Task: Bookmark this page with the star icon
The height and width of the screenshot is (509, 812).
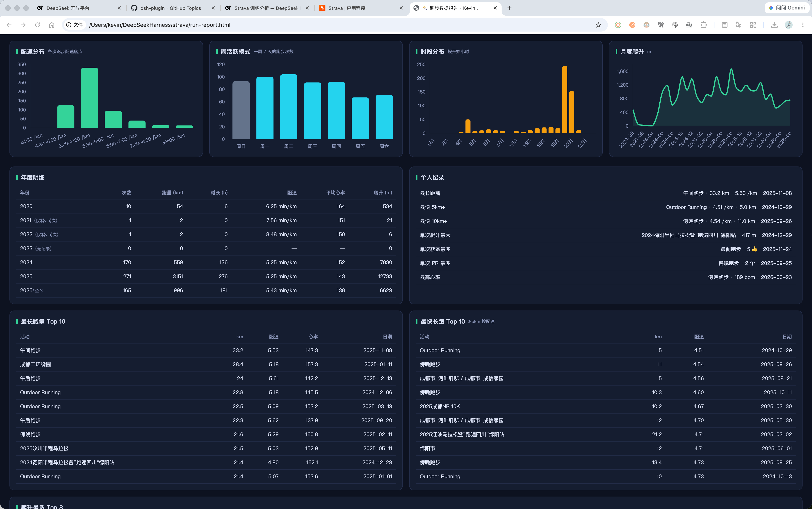Action: click(x=598, y=25)
